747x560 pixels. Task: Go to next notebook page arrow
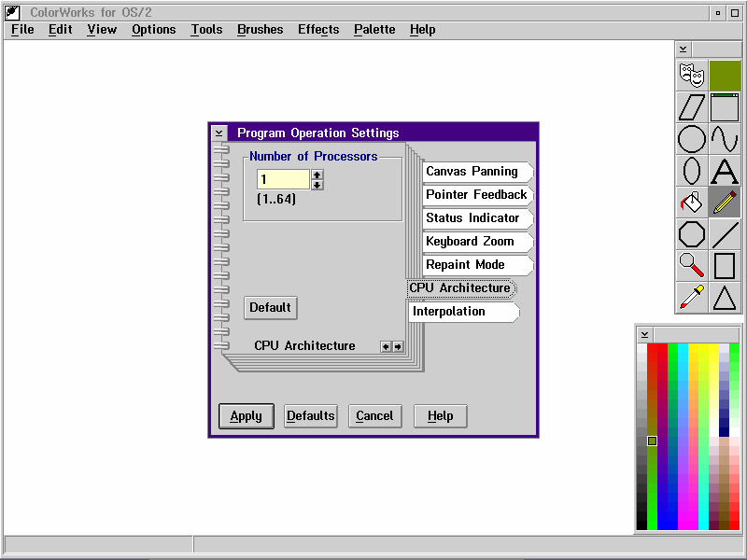pos(398,346)
